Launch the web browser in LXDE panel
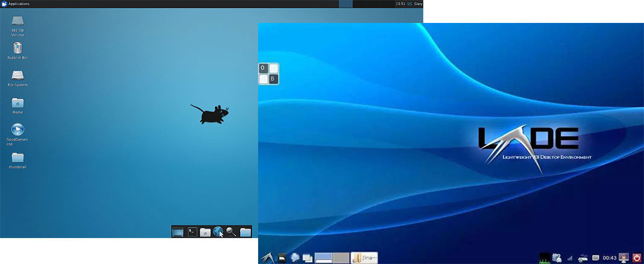 [x=294, y=258]
